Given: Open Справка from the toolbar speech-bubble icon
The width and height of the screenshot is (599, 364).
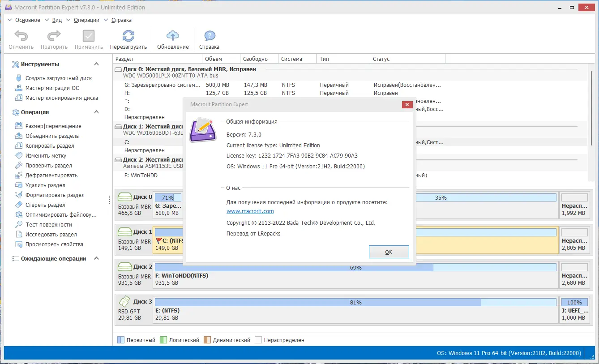Looking at the screenshot, I should point(209,36).
